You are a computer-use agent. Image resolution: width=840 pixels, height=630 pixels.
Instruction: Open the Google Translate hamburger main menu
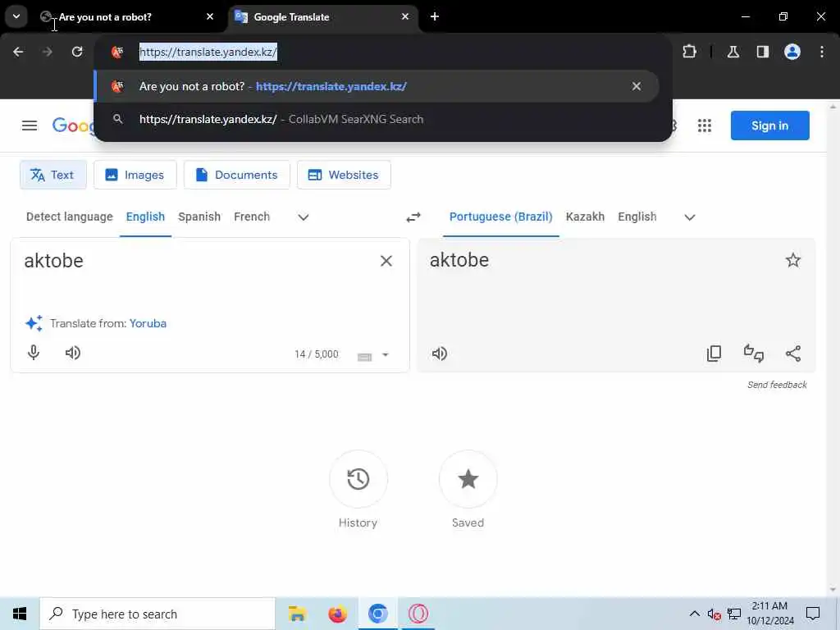pos(30,126)
